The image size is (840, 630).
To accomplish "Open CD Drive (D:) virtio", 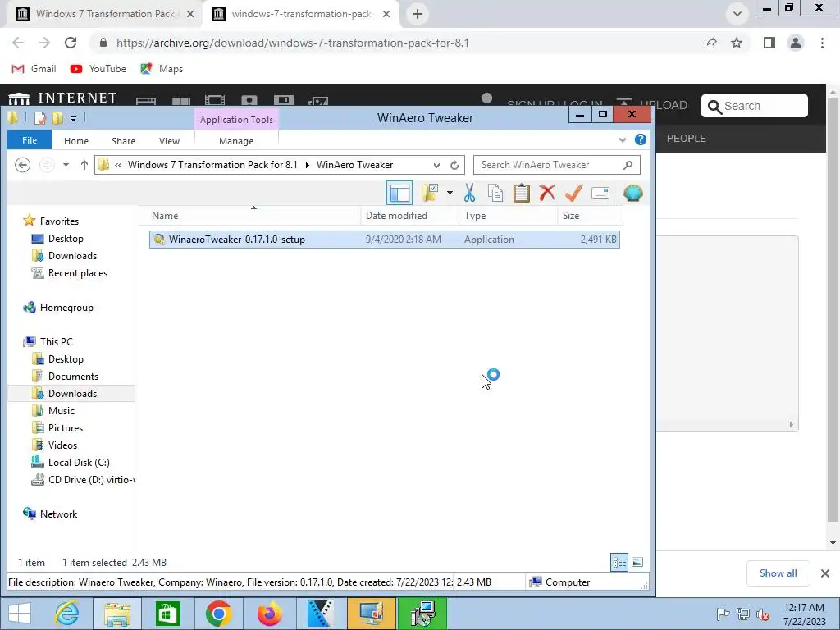I will coord(91,479).
